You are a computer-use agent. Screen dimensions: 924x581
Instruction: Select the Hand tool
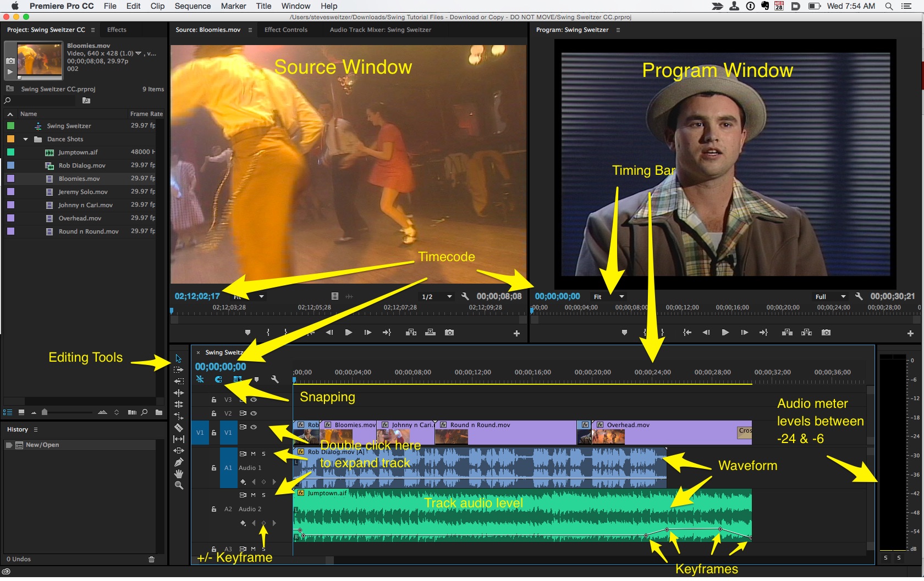coord(179,474)
